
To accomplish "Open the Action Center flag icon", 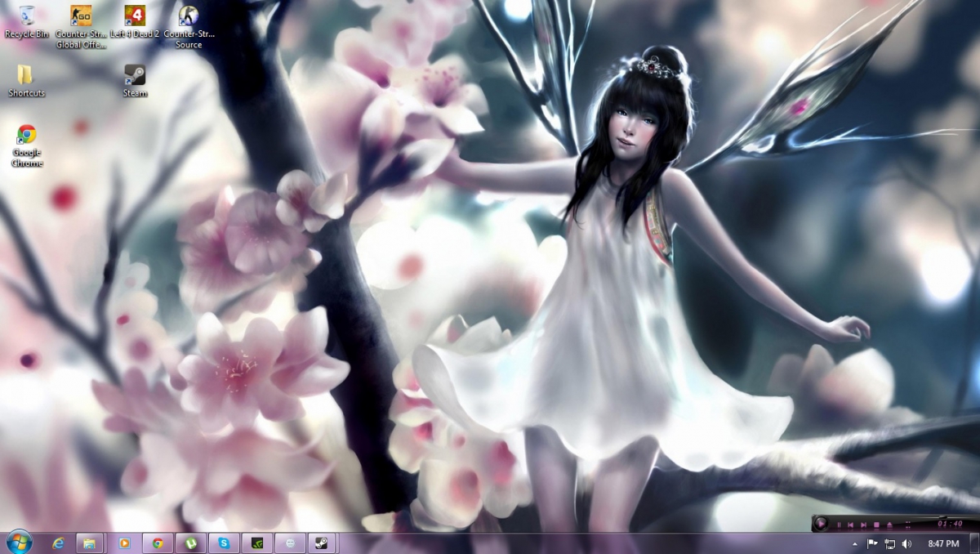I will 871,543.
